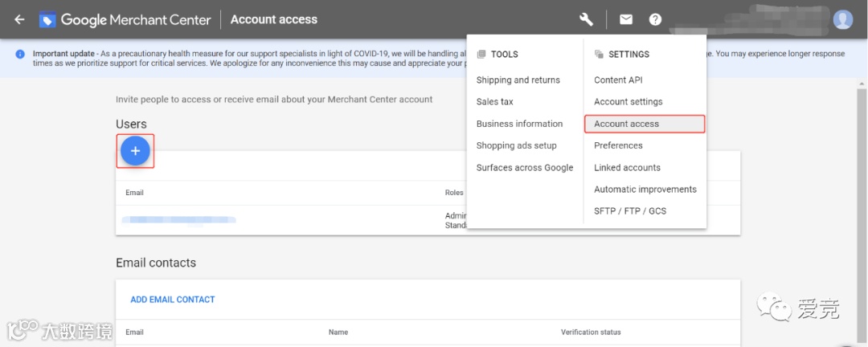868x347 pixels.
Task: Select Account access in Settings
Action: click(626, 124)
